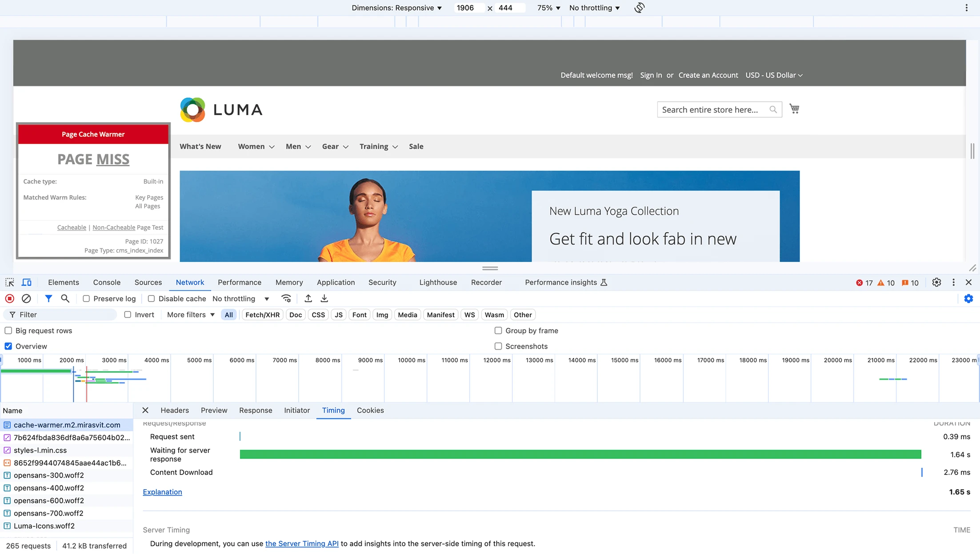Open the USD - US Dollar currency dropdown

(774, 75)
